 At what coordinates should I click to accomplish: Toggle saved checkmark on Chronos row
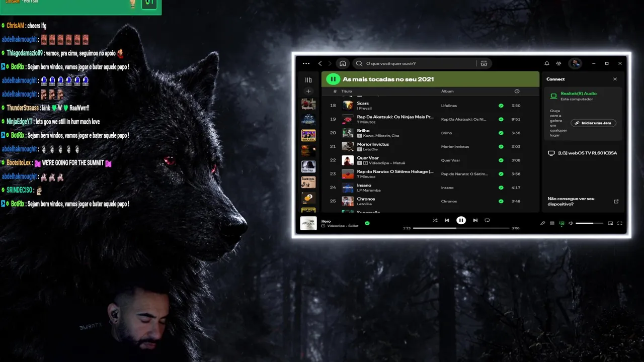(501, 201)
